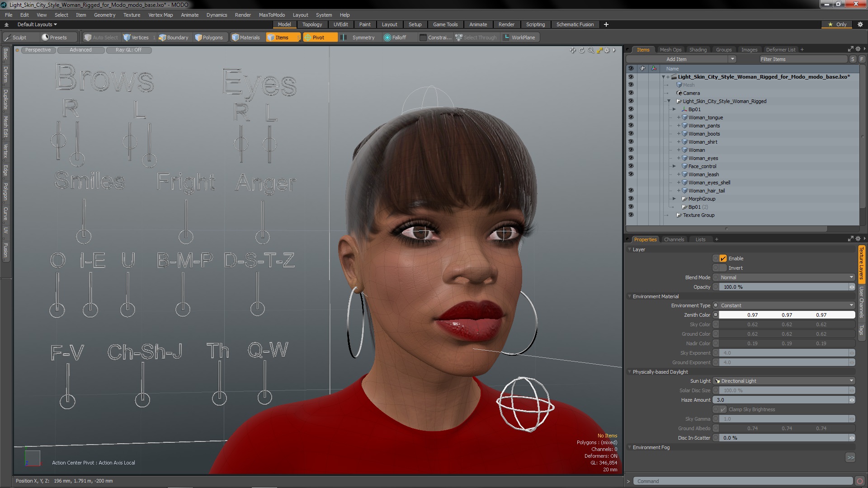Open the MaxToModo menu
Image resolution: width=868 pixels, height=488 pixels.
coord(272,15)
